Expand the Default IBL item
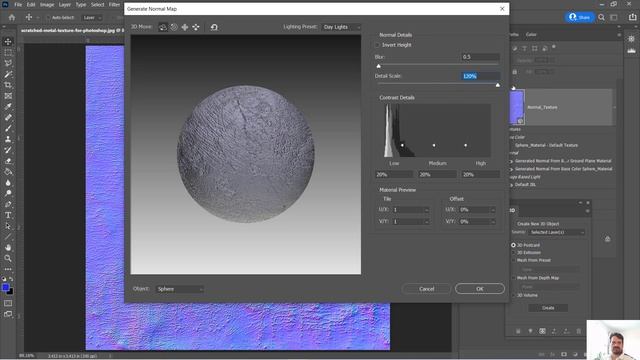 [x=511, y=184]
